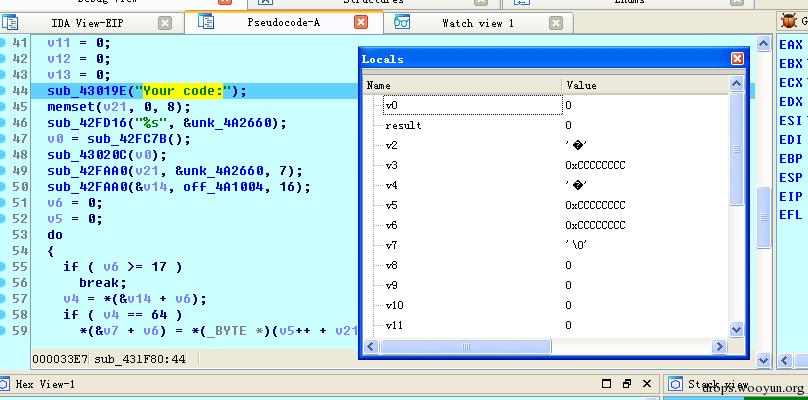The height and width of the screenshot is (400, 808).
Task: Close the Watch view 1 tab
Action: 556,23
